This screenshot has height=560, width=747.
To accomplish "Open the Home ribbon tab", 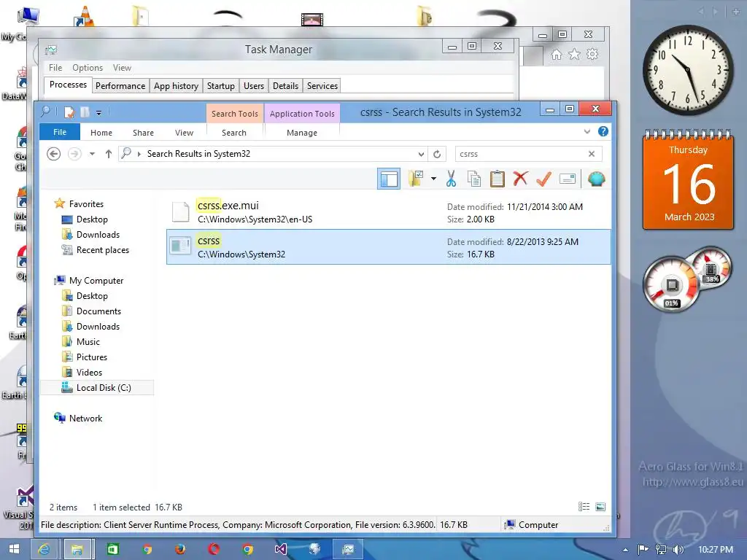I will [x=101, y=133].
